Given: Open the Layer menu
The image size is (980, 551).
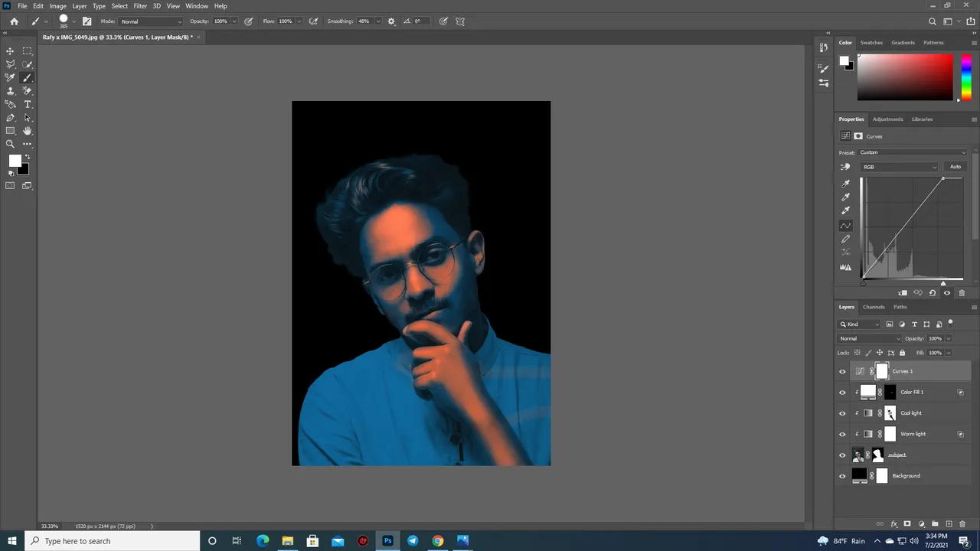Looking at the screenshot, I should [x=80, y=6].
